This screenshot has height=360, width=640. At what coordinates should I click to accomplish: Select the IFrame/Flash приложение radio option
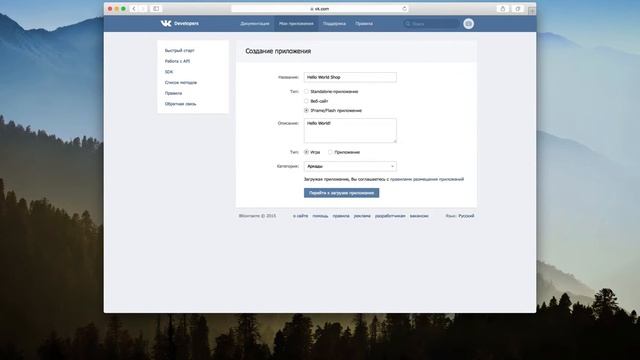(x=306, y=110)
